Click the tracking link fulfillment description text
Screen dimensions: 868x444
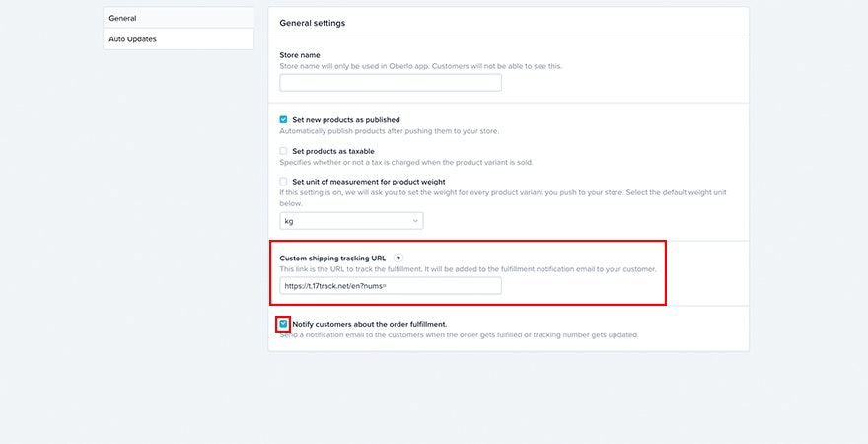tap(468, 269)
